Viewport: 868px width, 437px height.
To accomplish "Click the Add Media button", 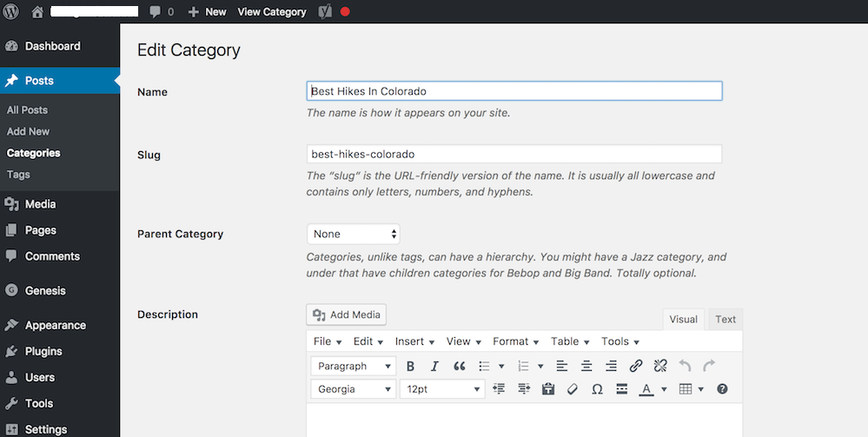I will [347, 315].
